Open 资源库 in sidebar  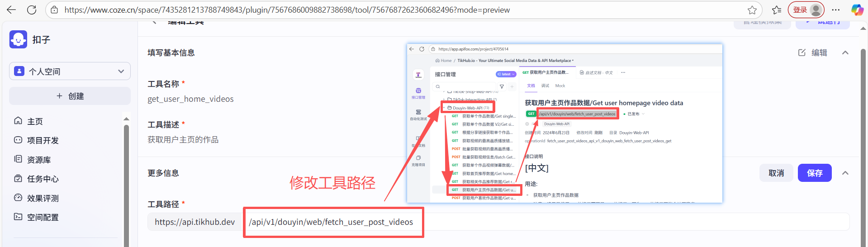point(38,160)
